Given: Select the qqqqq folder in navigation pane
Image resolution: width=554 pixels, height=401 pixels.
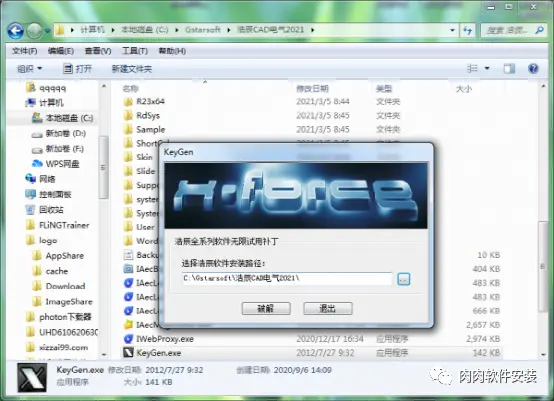Looking at the screenshot, I should pyautogui.click(x=46, y=88).
